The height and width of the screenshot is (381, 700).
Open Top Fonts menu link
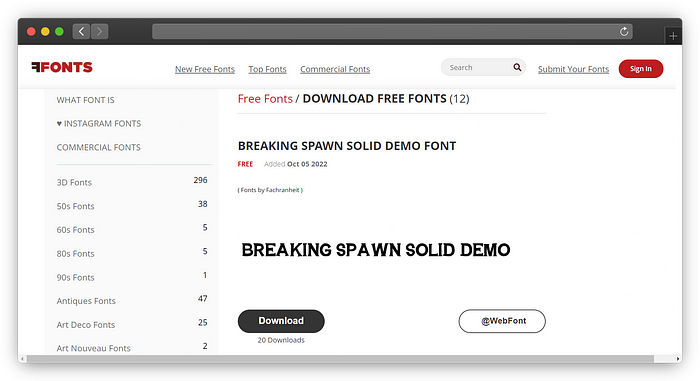(267, 69)
